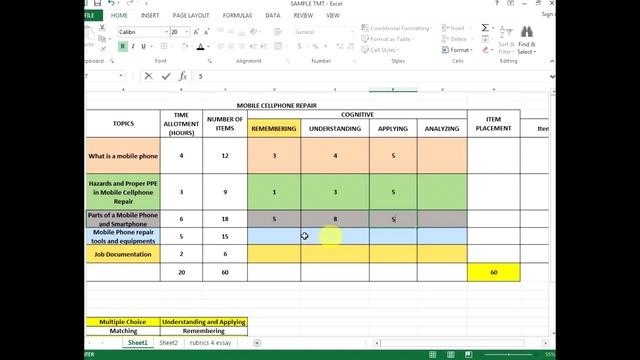This screenshot has height=360, width=640.
Task: Open the Format cells dropdown
Action: [457, 50]
